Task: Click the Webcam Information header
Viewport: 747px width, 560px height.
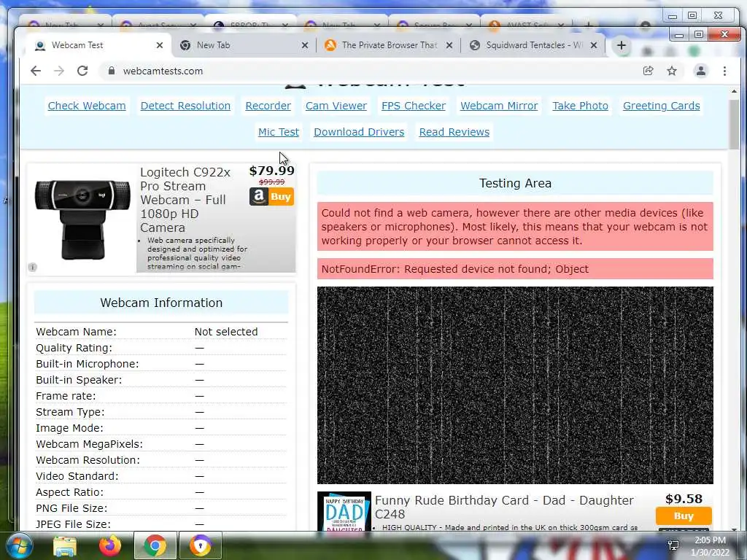Action: pos(161,303)
